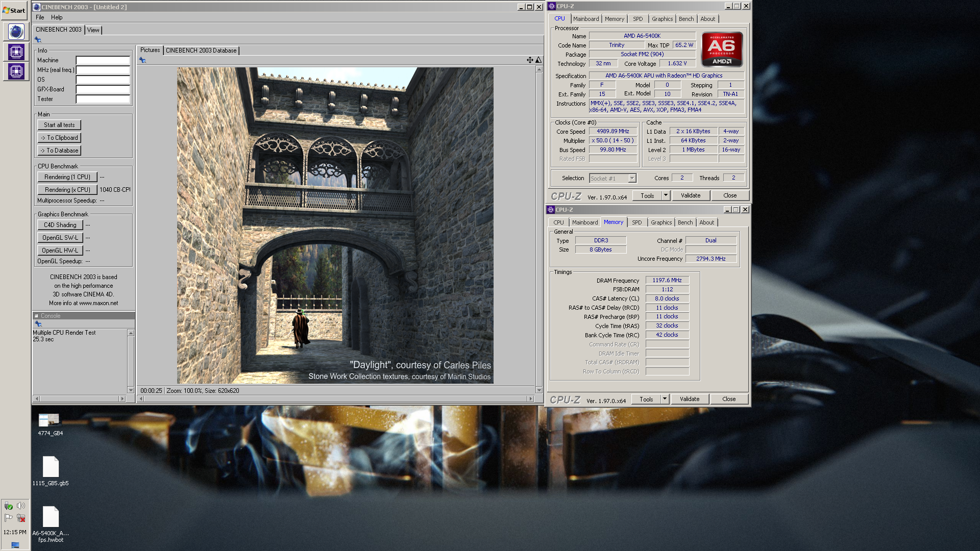This screenshot has width=980, height=551.
Task: Open the Start menu
Action: coord(14,10)
